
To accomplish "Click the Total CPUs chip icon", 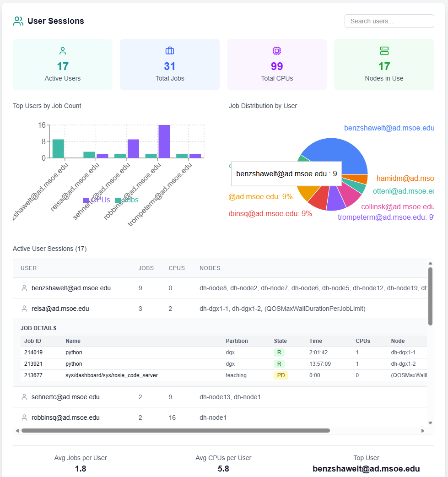I will pos(277,51).
